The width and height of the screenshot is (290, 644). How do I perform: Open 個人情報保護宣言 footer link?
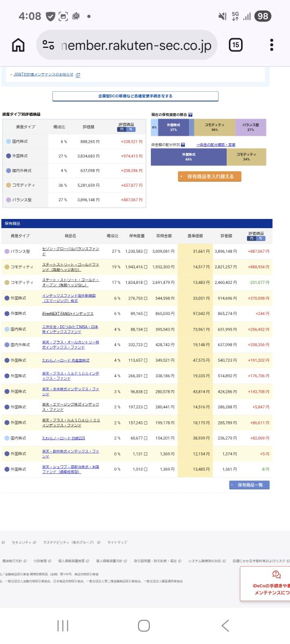coord(74,561)
